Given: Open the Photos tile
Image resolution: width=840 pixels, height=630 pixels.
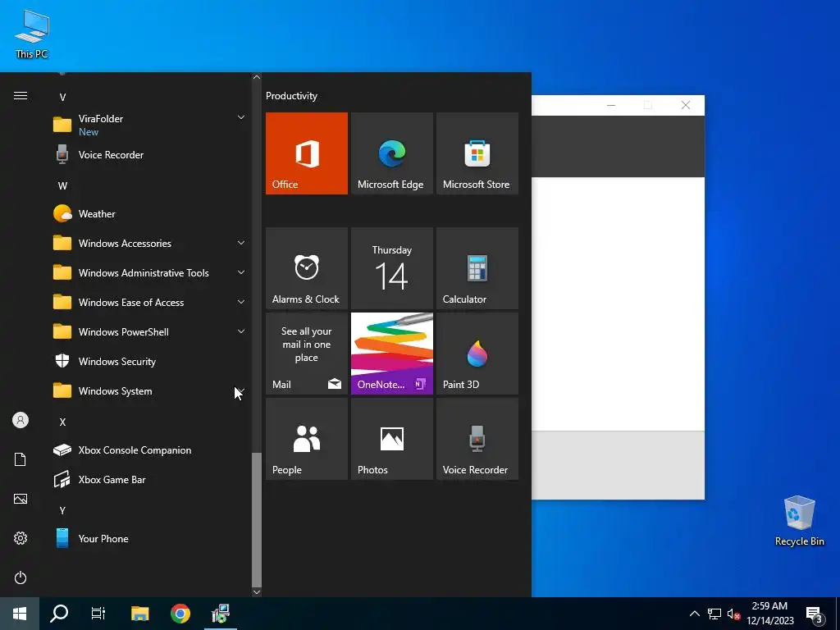Looking at the screenshot, I should click(x=391, y=439).
